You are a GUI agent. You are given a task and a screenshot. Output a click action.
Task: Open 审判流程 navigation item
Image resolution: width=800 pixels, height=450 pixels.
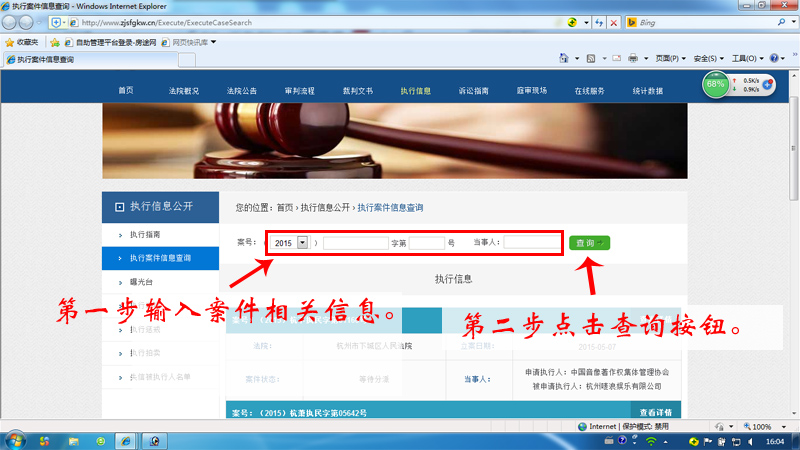click(x=299, y=91)
